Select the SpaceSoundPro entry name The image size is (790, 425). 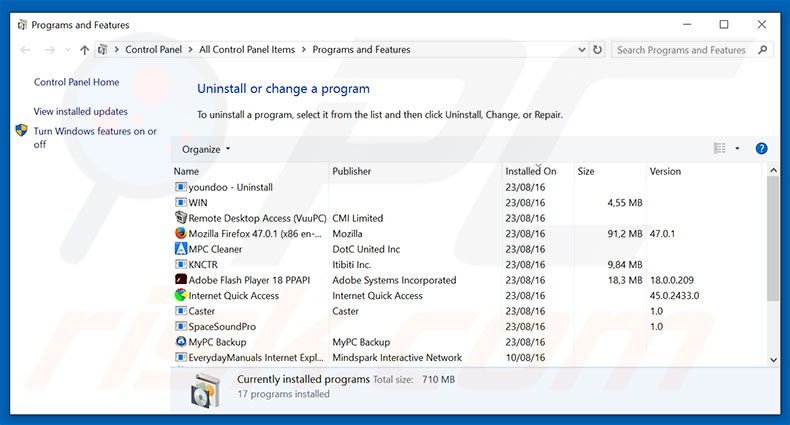[222, 326]
